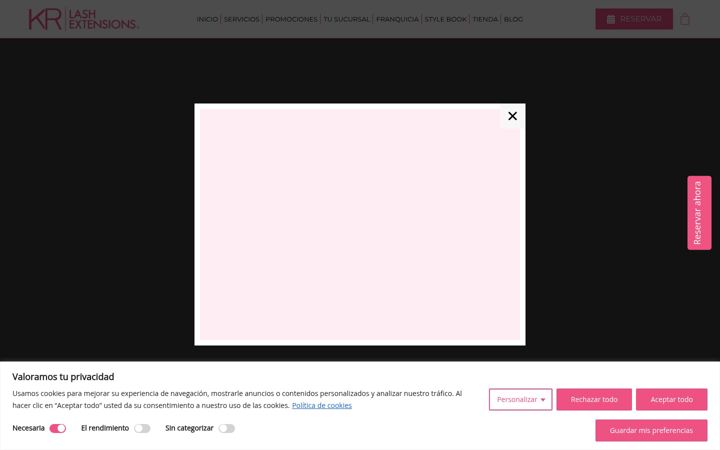720x450 pixels.
Task: Open the SERVICIOS menu item
Action: pos(242,19)
